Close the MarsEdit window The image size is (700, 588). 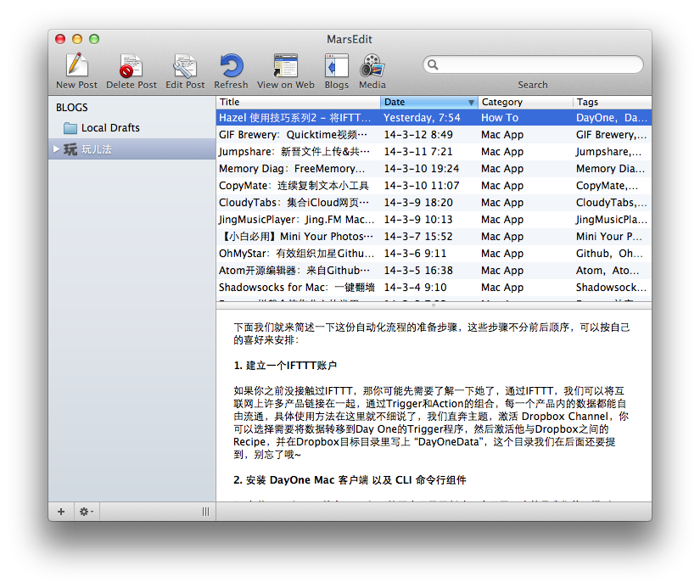(x=60, y=39)
